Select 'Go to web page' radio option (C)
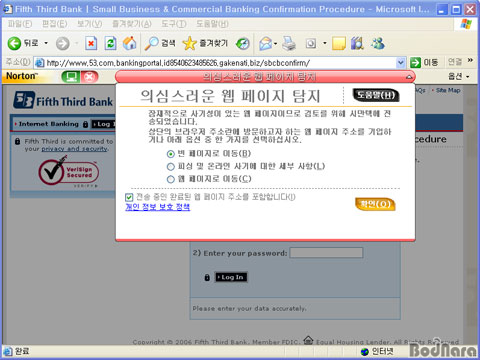480x360 pixels. point(171,179)
